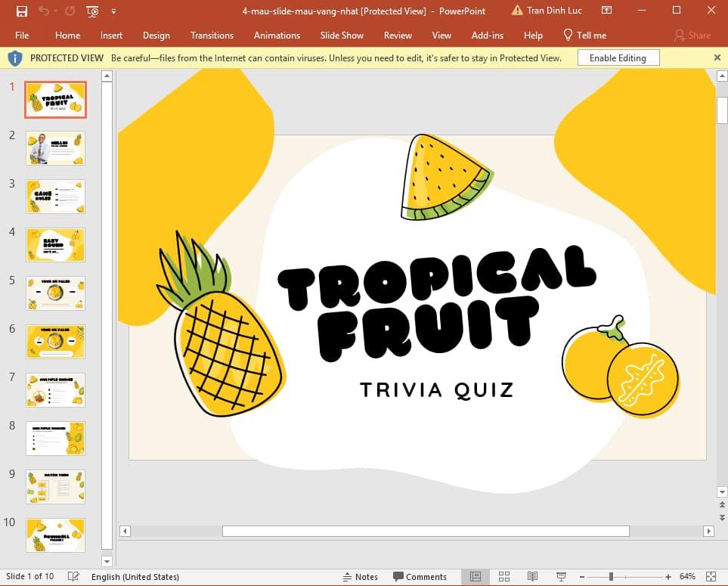728x586 pixels.
Task: Start Slide Show from status bar icon
Action: [560, 576]
